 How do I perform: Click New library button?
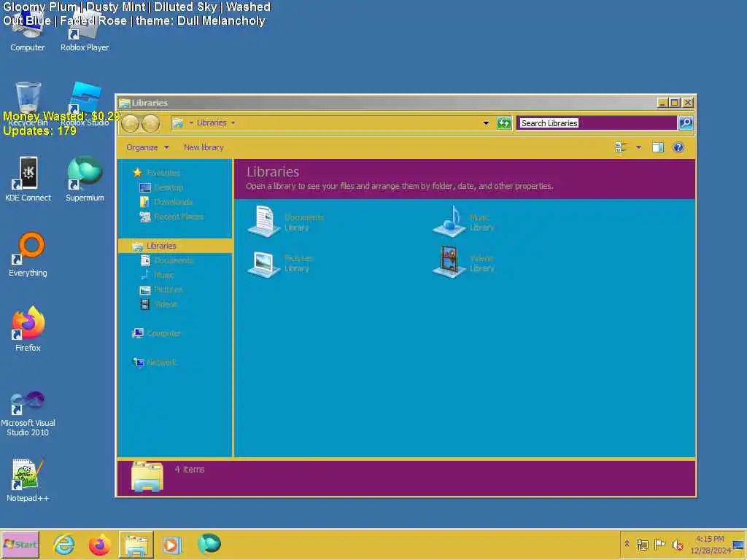click(204, 147)
